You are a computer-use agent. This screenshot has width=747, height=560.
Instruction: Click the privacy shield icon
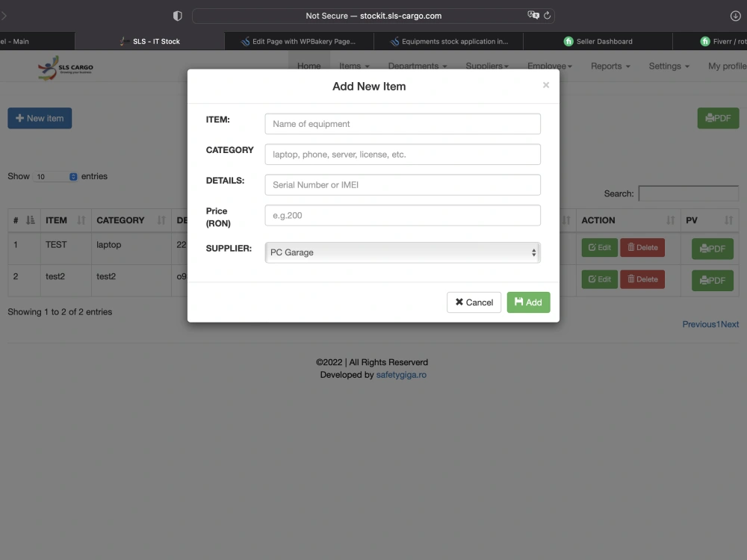(x=177, y=16)
